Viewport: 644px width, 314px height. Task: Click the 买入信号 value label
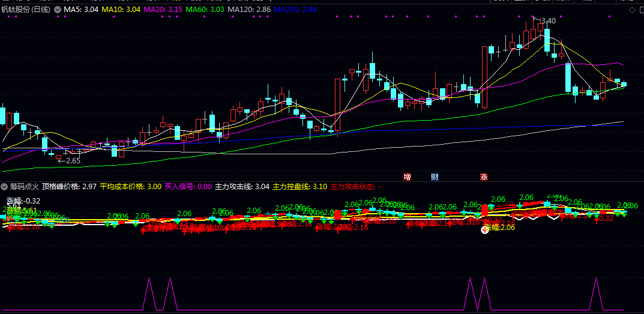pos(188,187)
